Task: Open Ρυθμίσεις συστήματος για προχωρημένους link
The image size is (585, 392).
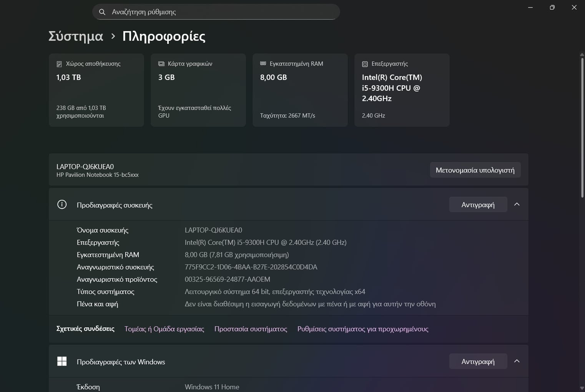Action: (362, 329)
